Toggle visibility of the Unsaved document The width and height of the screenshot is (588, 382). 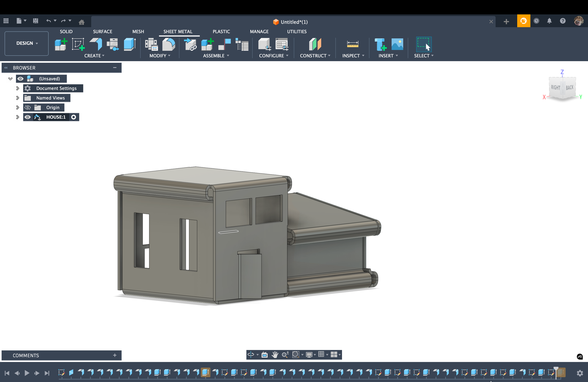click(x=21, y=79)
